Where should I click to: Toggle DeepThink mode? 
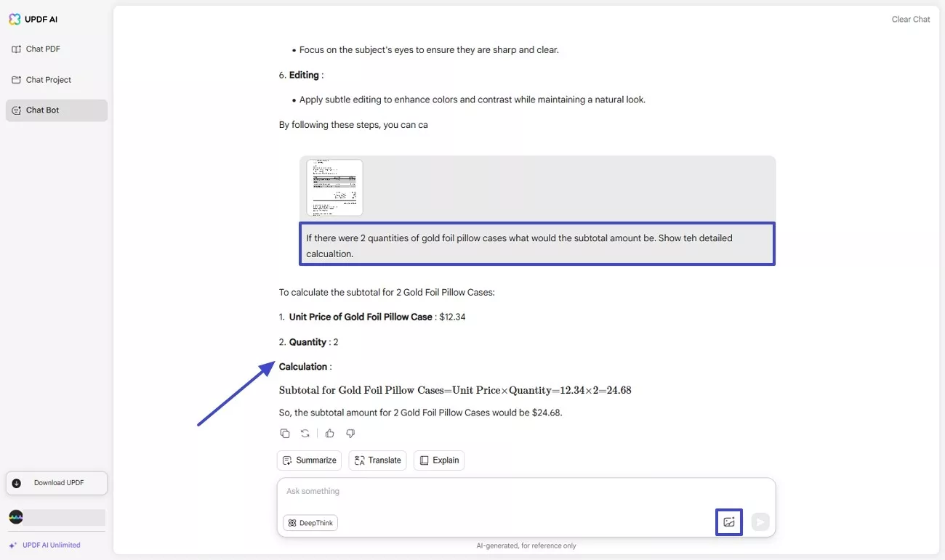310,523
